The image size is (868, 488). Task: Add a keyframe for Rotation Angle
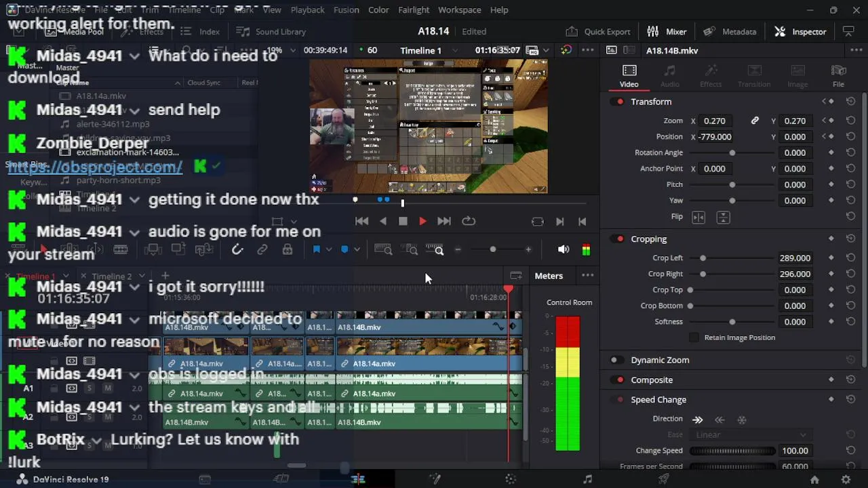[x=831, y=152]
